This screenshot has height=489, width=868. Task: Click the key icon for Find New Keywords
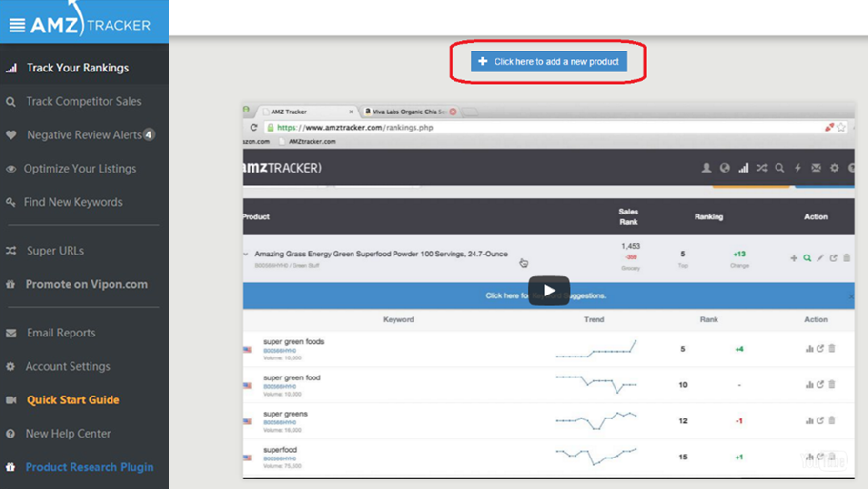(11, 202)
